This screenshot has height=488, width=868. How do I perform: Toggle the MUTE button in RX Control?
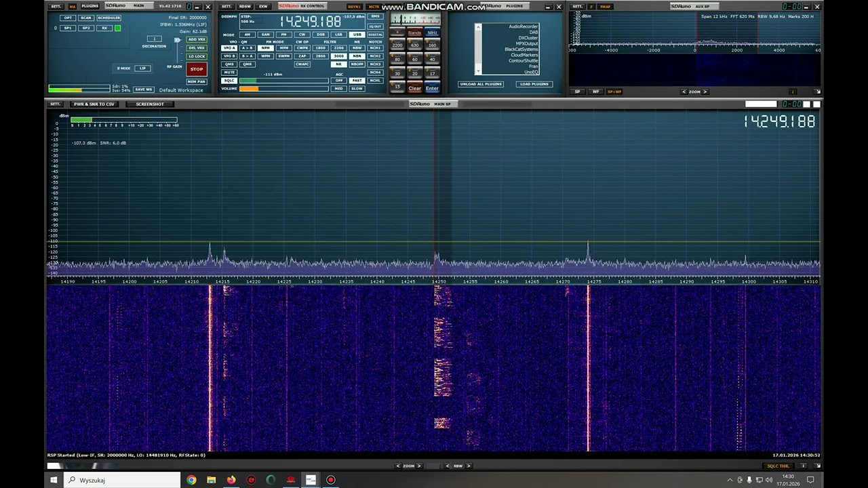[229, 72]
